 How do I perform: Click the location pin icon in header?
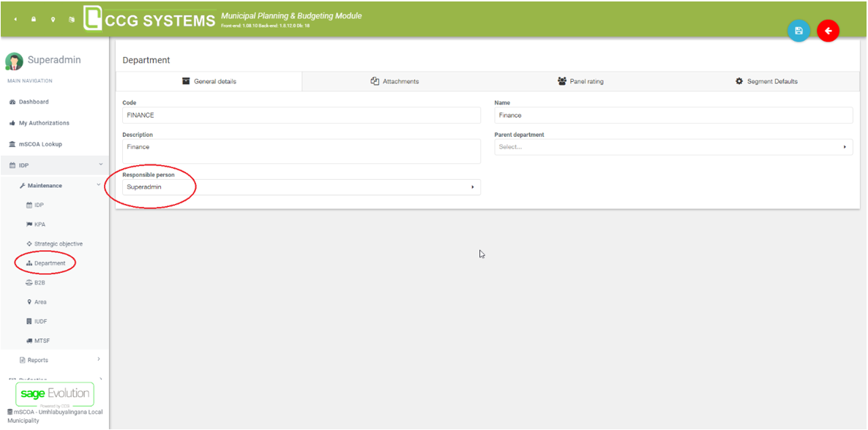point(53,20)
